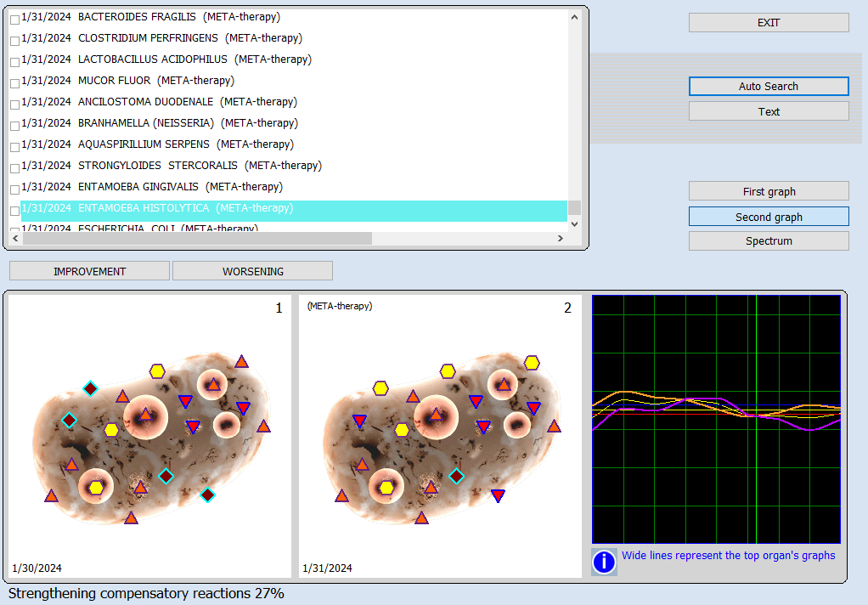This screenshot has width=868, height=605.
Task: Select yellow hexagon inside bottom-left circle of image 2
Action: [386, 487]
